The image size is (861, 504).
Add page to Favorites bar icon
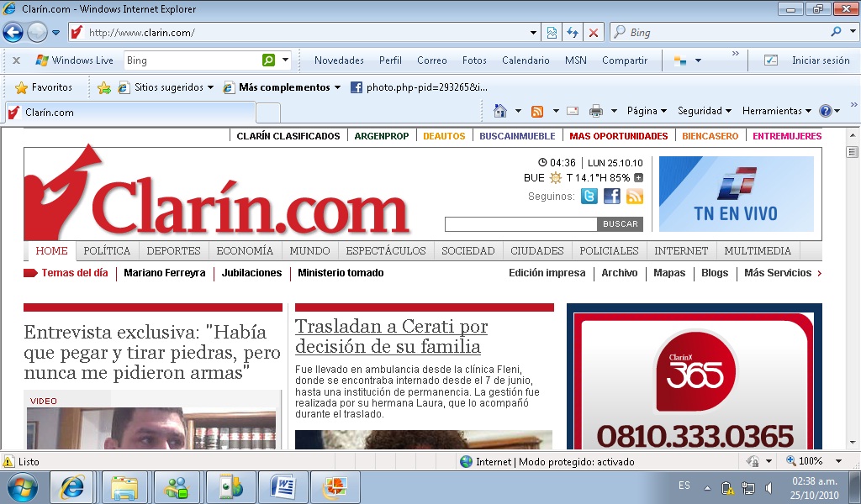103,87
